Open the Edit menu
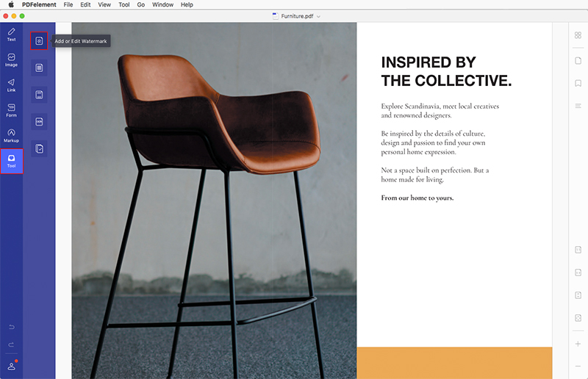The height and width of the screenshot is (379, 588). pos(85,4)
